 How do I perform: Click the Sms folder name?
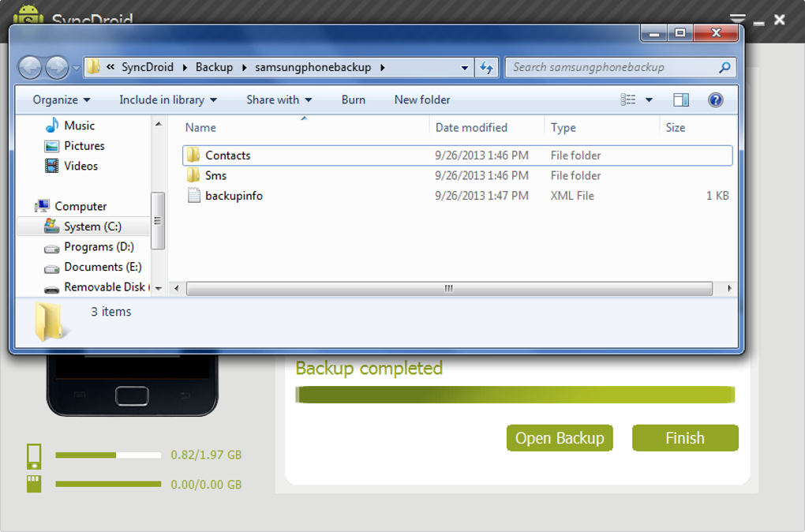coord(215,175)
